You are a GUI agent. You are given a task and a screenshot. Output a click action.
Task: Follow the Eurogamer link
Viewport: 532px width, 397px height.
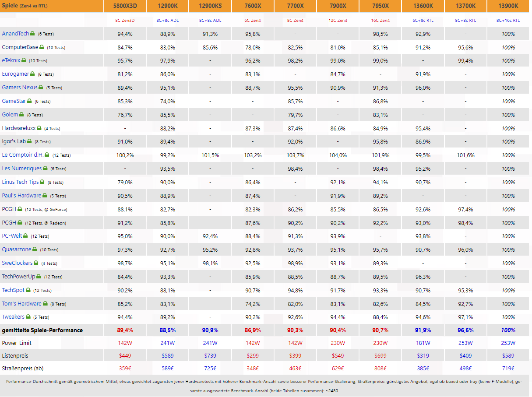(x=15, y=74)
